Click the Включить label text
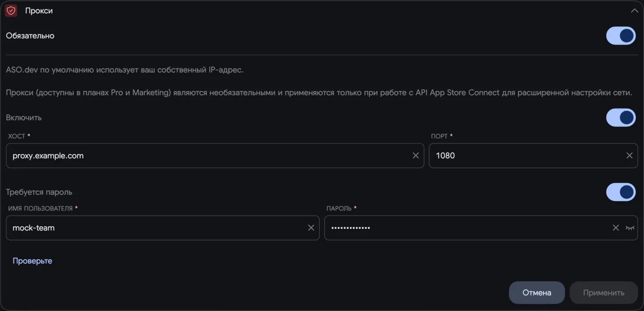This screenshot has width=644, height=311. coord(24,118)
